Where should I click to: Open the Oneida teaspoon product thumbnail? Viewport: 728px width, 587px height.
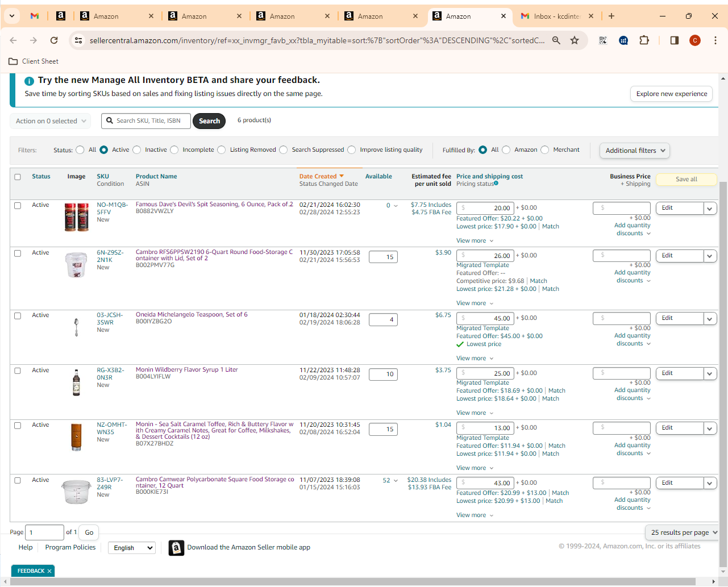(x=77, y=327)
